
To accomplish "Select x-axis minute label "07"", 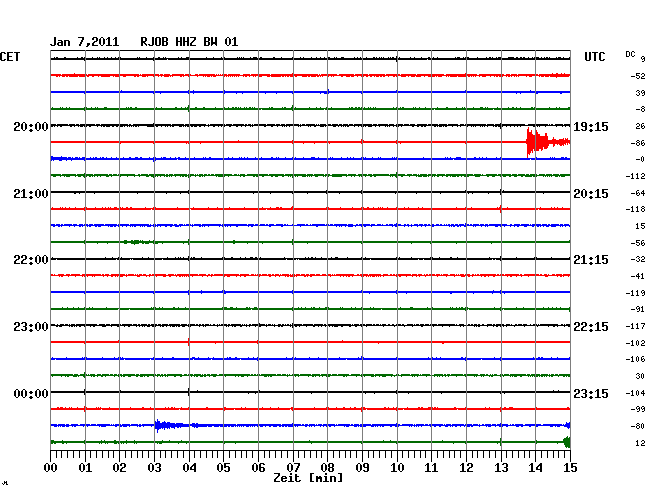I will [293, 468].
